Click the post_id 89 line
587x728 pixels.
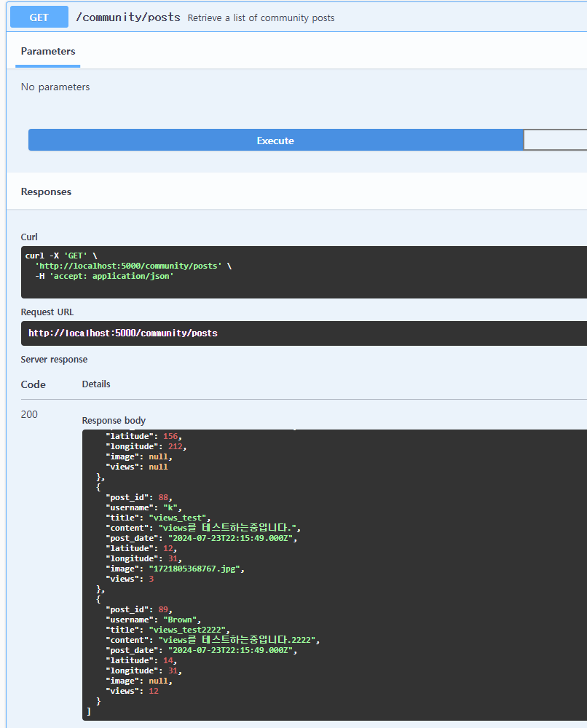coord(139,610)
